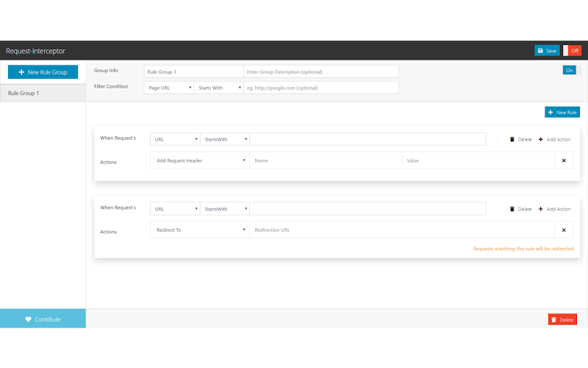Expand the Redirect To action dropdown
The width and height of the screenshot is (588, 368).
200,230
